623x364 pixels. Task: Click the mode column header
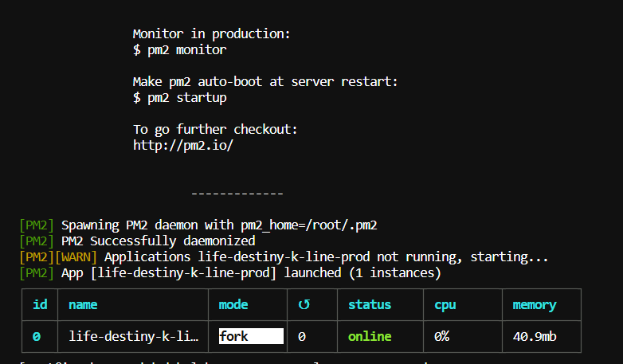pos(233,304)
